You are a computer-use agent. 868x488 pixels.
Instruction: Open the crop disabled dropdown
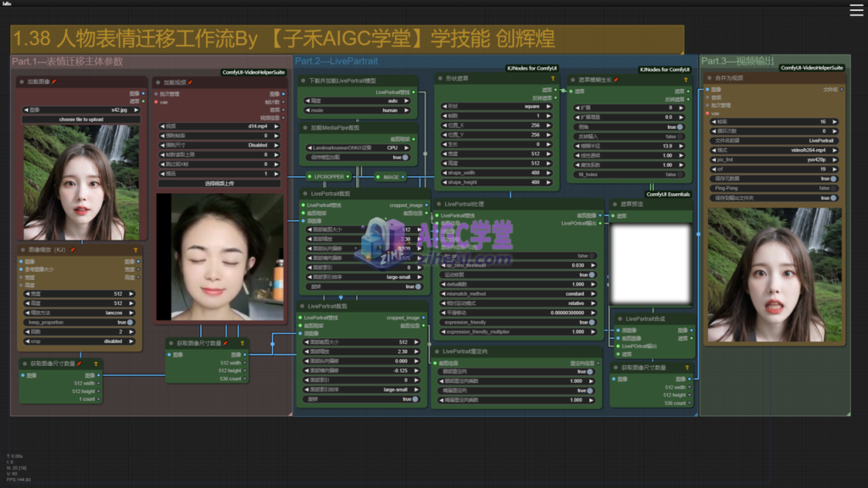79,341
